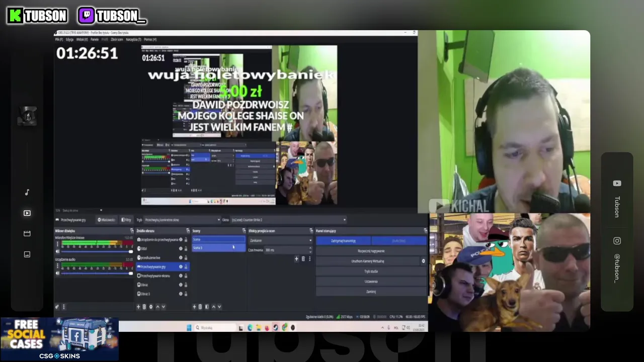
Task: Click the Windows taskbar search box
Action: pos(215,327)
